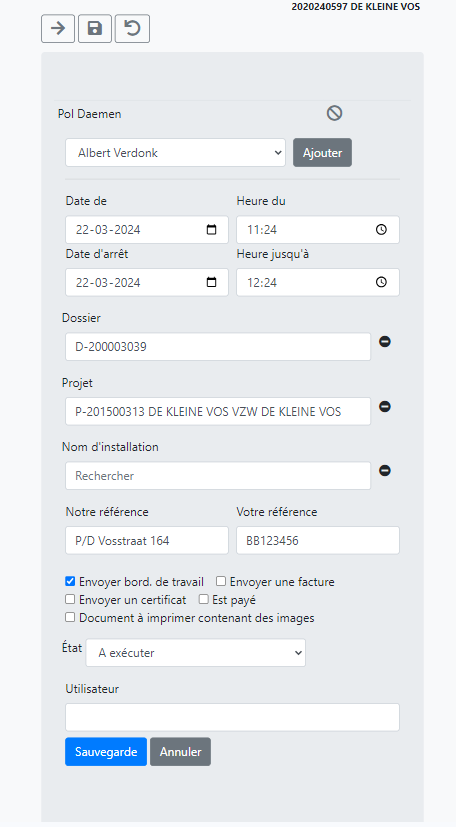The width and height of the screenshot is (456, 827).
Task: Open calendar picker for Date d'arrêt
Action: point(211,282)
